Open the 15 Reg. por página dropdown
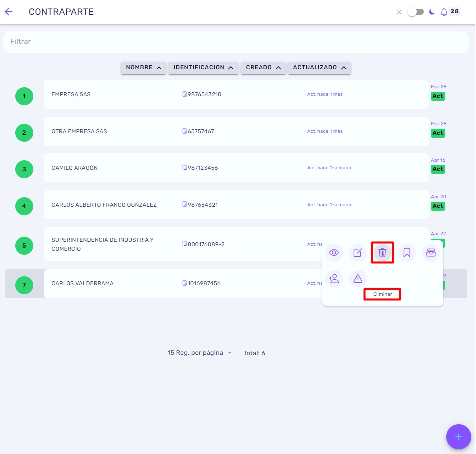The height and width of the screenshot is (454, 476). [x=200, y=353]
